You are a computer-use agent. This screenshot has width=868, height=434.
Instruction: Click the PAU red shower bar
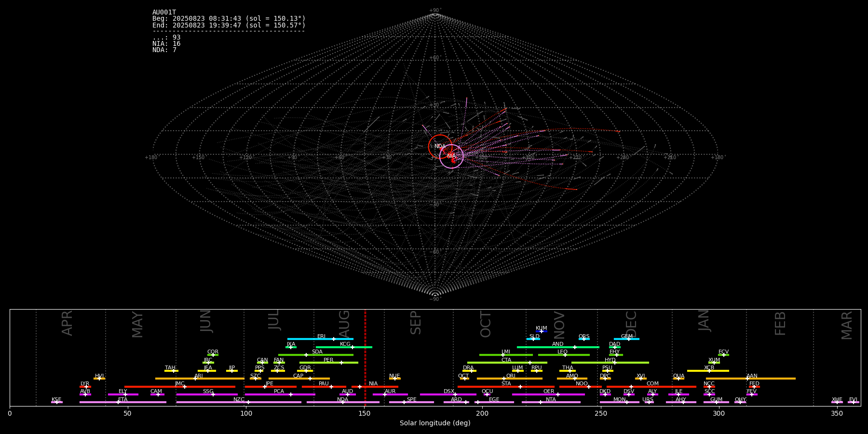click(x=324, y=387)
